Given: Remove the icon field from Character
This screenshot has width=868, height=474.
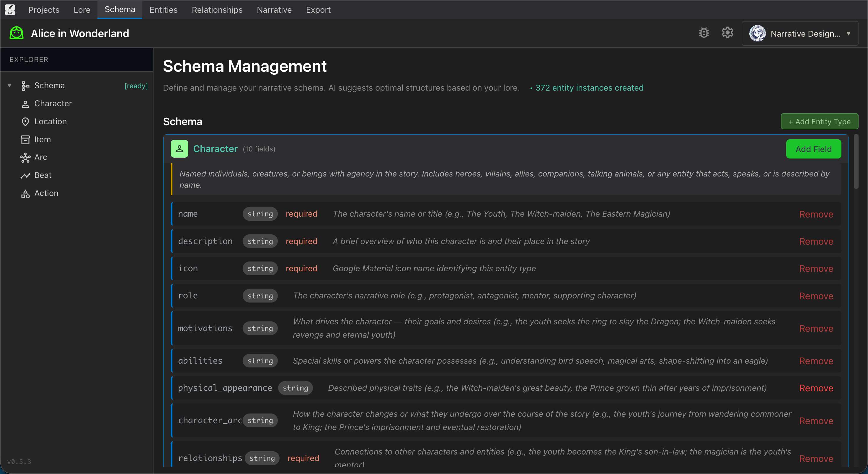Looking at the screenshot, I should (x=816, y=268).
